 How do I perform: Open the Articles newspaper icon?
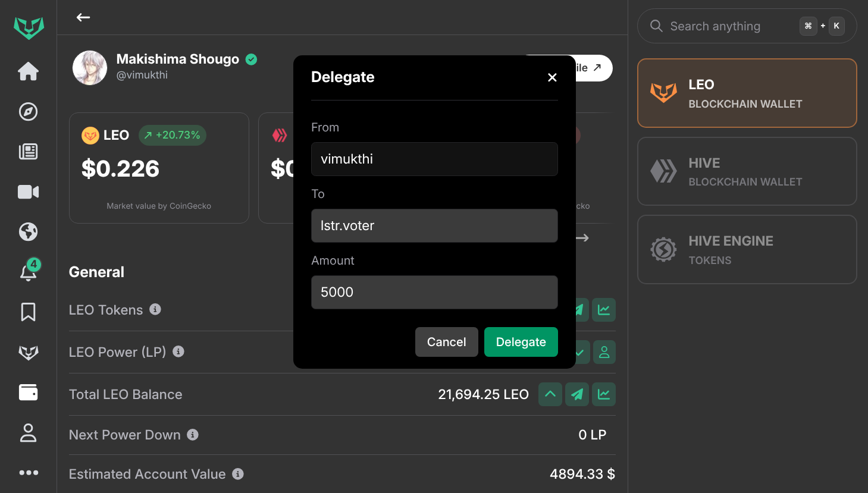click(x=29, y=152)
